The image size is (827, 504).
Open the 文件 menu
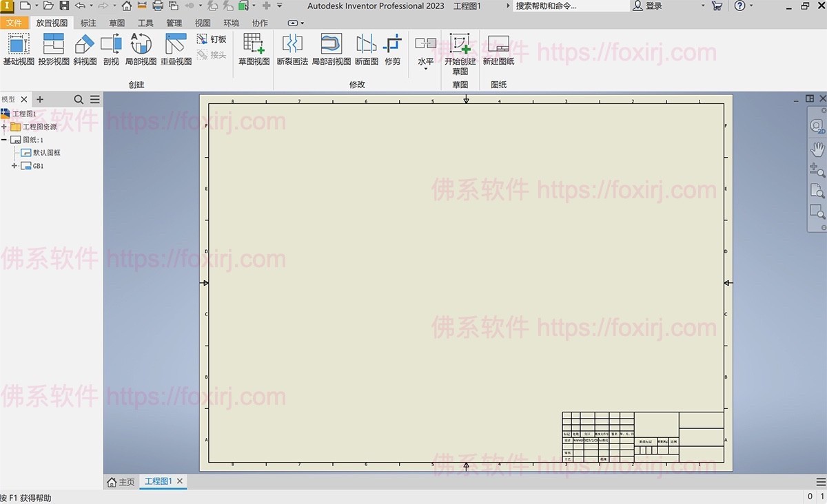(15, 22)
